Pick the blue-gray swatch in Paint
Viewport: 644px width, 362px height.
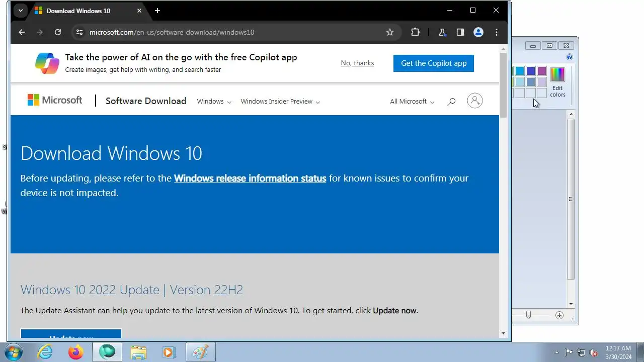[531, 82]
